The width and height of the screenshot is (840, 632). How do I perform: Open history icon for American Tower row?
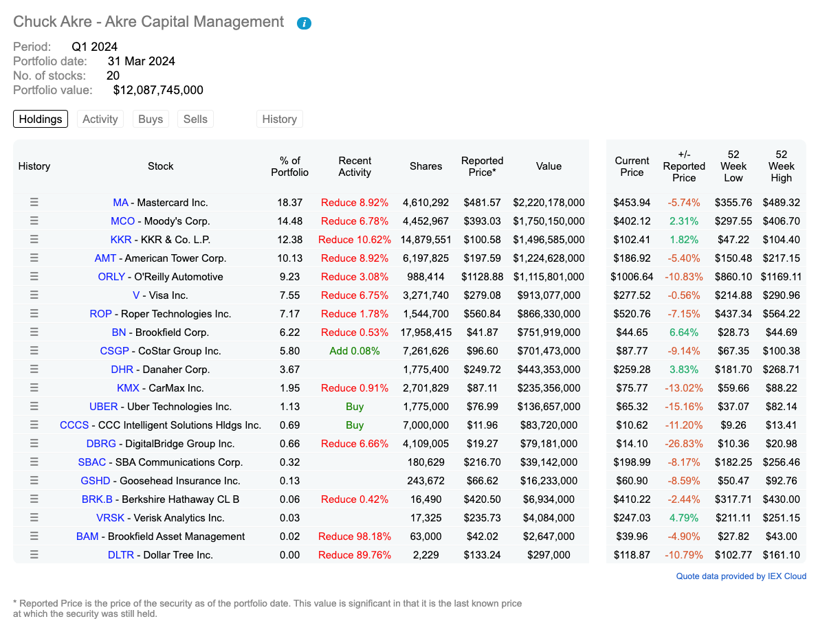34,258
